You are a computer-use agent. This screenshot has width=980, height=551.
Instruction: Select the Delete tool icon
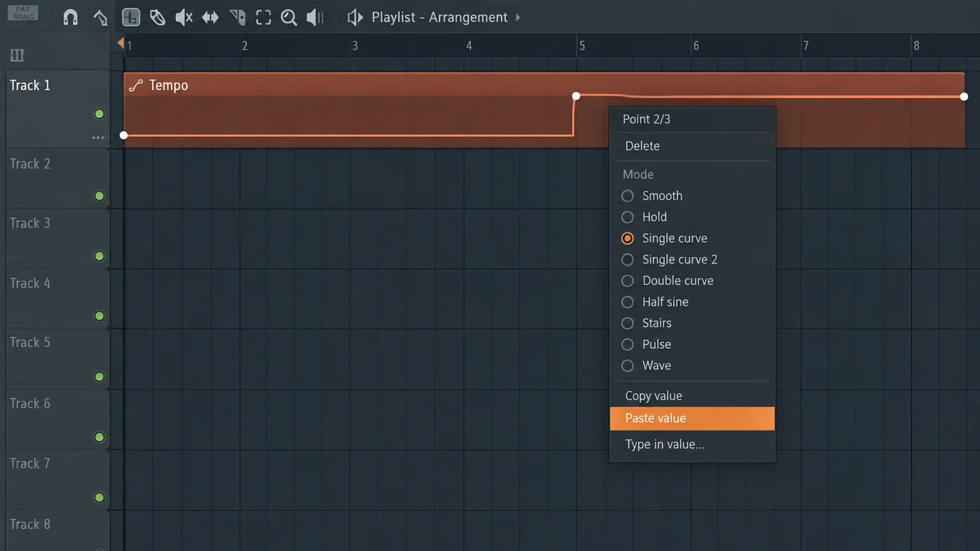(x=158, y=17)
